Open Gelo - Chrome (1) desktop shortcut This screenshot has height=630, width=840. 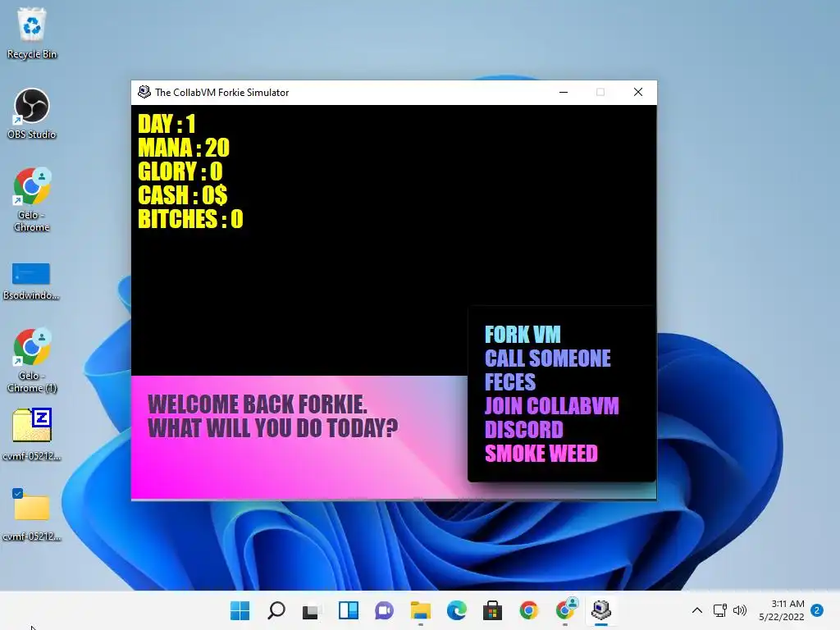click(x=32, y=361)
